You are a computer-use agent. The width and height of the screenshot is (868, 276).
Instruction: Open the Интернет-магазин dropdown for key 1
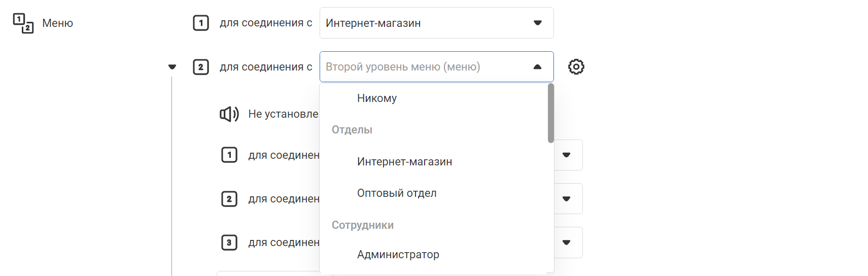click(436, 23)
